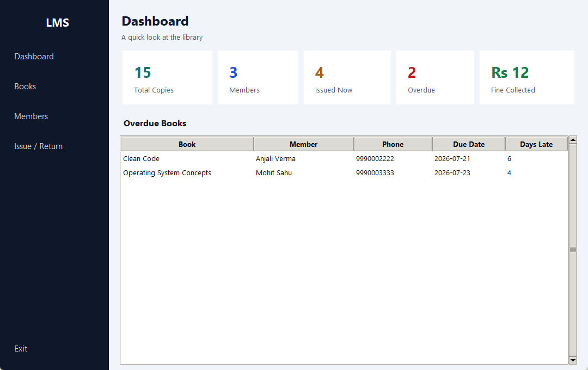Open the Issue / Return page
Viewport: 588px width, 370px height.
point(38,146)
